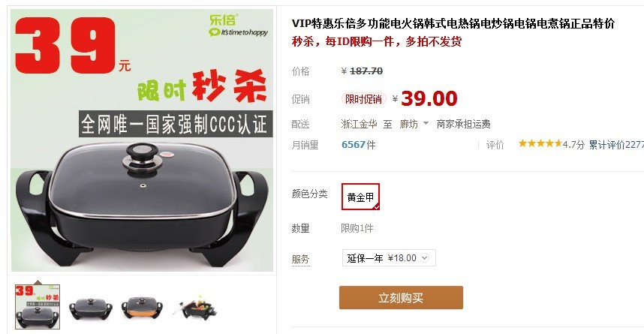Select the fourth cooking scene thumbnail
644x334 pixels.
click(x=194, y=307)
